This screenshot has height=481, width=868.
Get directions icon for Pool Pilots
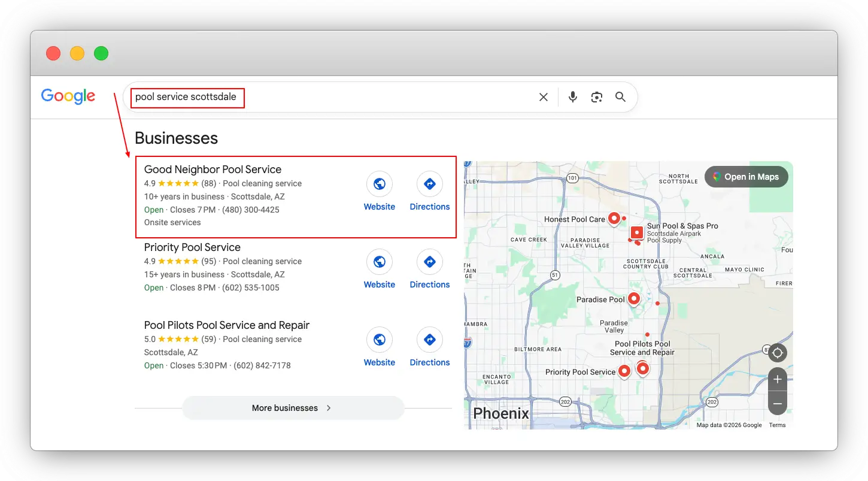tap(430, 340)
